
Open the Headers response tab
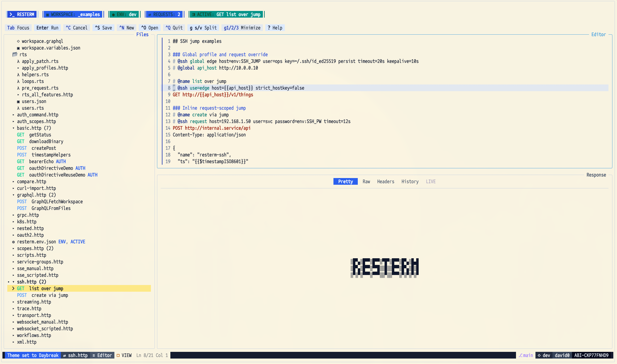coord(386,181)
